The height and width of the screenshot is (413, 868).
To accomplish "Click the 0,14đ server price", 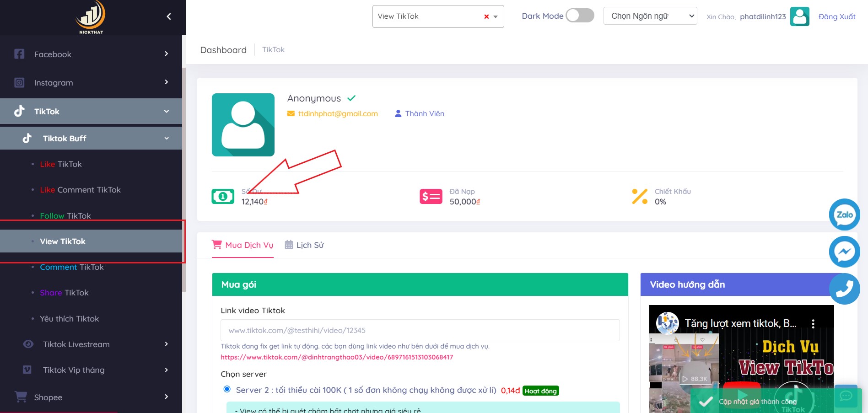I will [x=510, y=391].
